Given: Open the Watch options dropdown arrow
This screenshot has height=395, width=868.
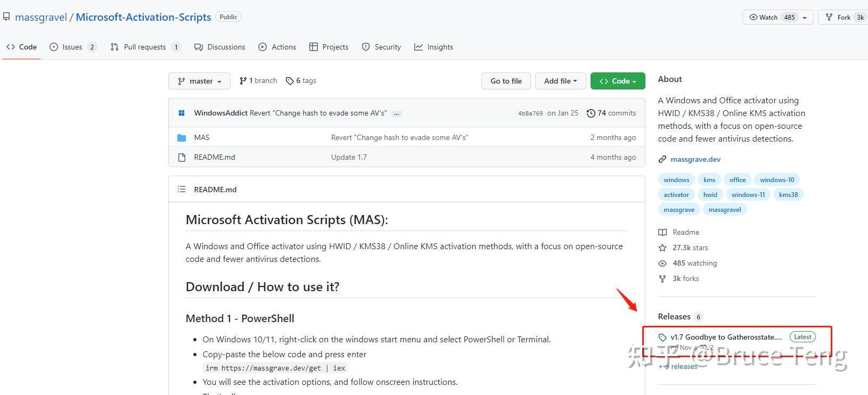Looking at the screenshot, I should [805, 18].
